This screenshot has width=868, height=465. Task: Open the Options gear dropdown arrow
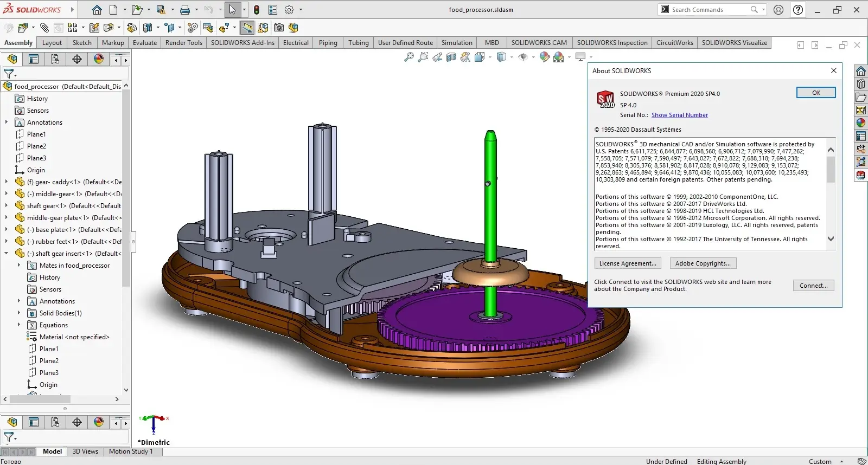301,10
